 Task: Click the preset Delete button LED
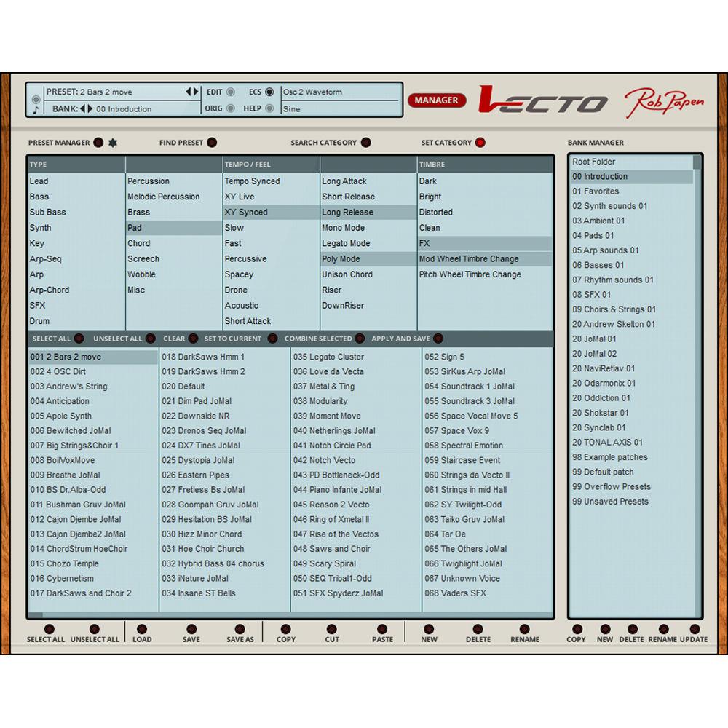tap(478, 629)
